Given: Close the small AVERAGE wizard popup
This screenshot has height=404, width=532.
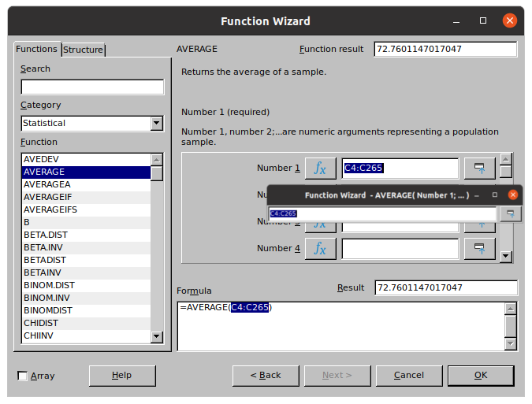Looking at the screenshot, I should coord(512,195).
